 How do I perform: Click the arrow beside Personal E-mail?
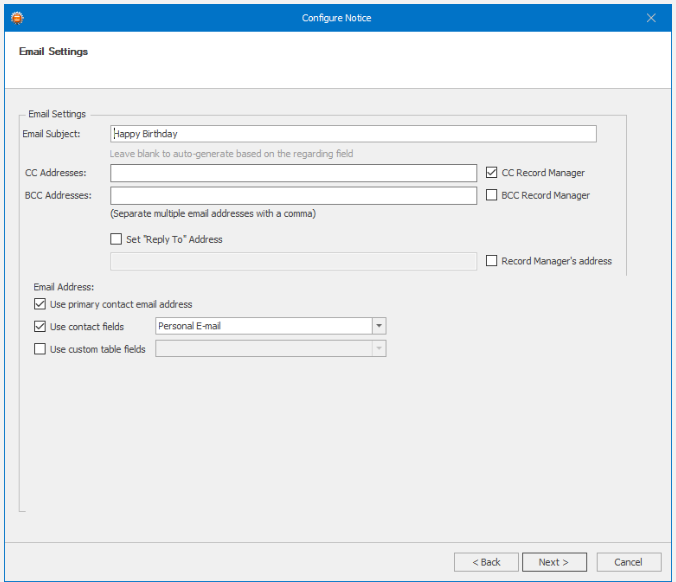[379, 326]
